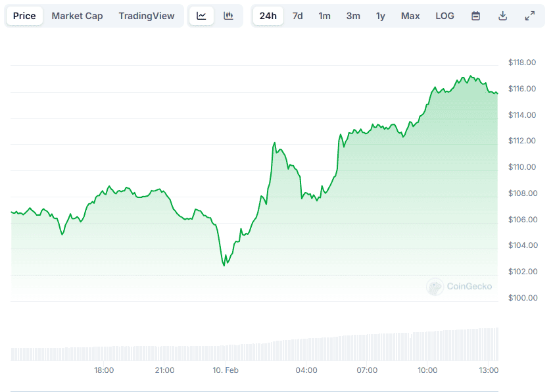Screen dimensions: 553x392
Task: Open the TradingView tab
Action: 147,16
